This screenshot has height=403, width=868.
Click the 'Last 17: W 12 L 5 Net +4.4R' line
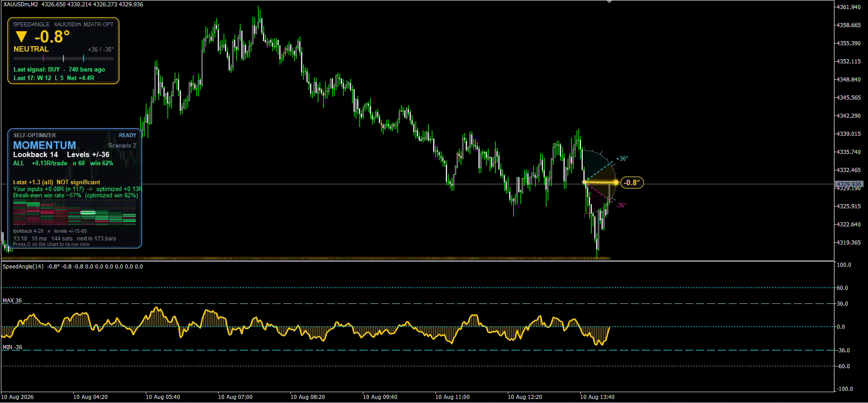(54, 78)
